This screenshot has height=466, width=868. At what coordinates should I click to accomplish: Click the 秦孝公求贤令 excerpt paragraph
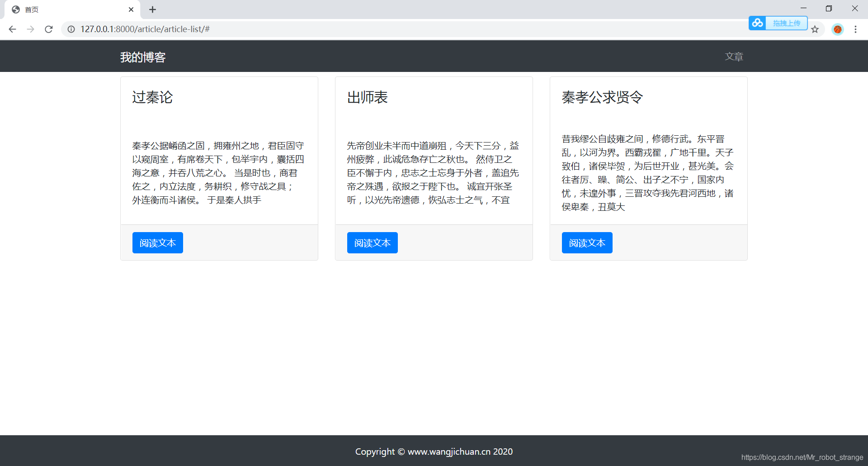(x=648, y=173)
